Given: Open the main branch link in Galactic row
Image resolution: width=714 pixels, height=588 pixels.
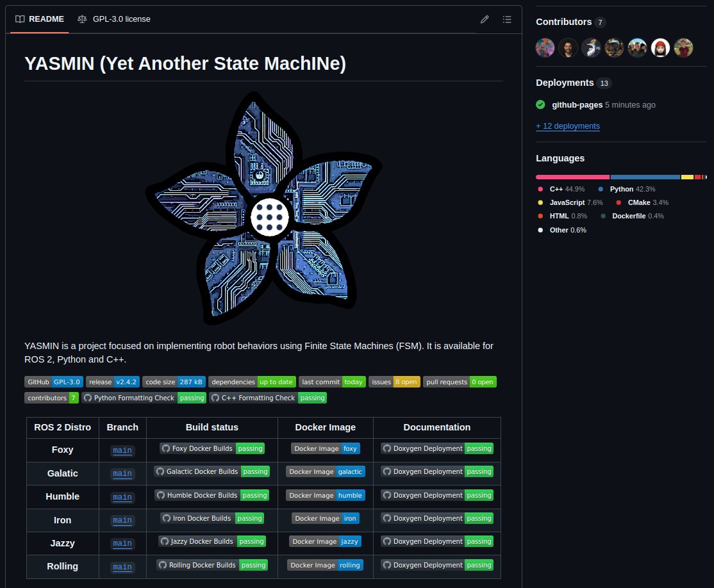Looking at the screenshot, I should 122,474.
